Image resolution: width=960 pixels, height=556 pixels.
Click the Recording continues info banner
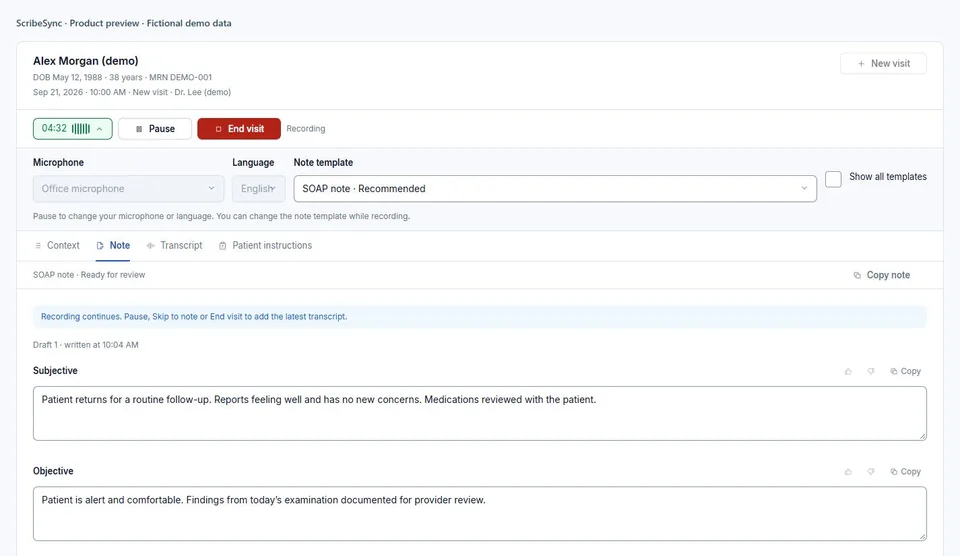[479, 317]
